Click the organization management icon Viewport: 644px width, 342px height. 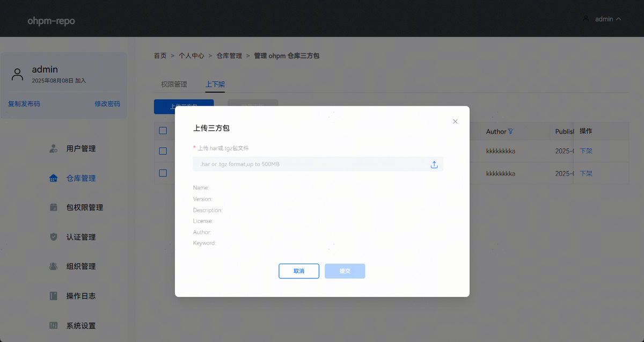53,266
